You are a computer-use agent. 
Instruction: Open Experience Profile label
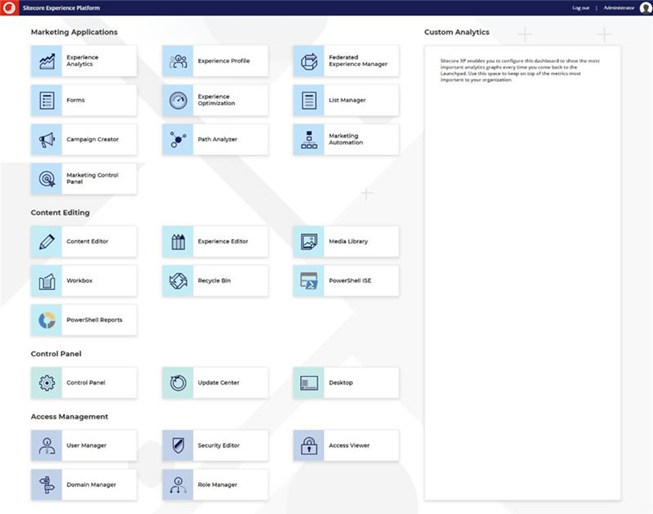click(x=224, y=61)
